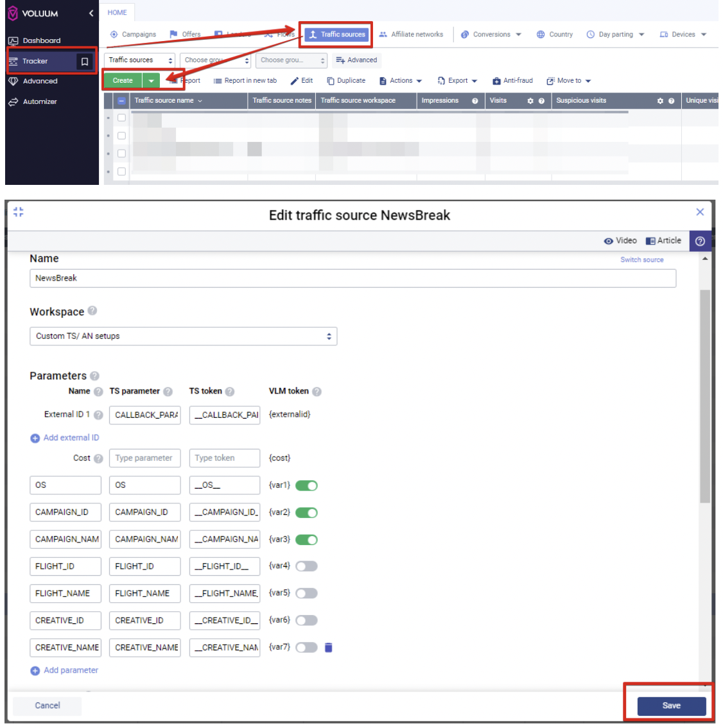Click the TS token help icon
Image resolution: width=723 pixels, height=728 pixels.
(x=230, y=392)
